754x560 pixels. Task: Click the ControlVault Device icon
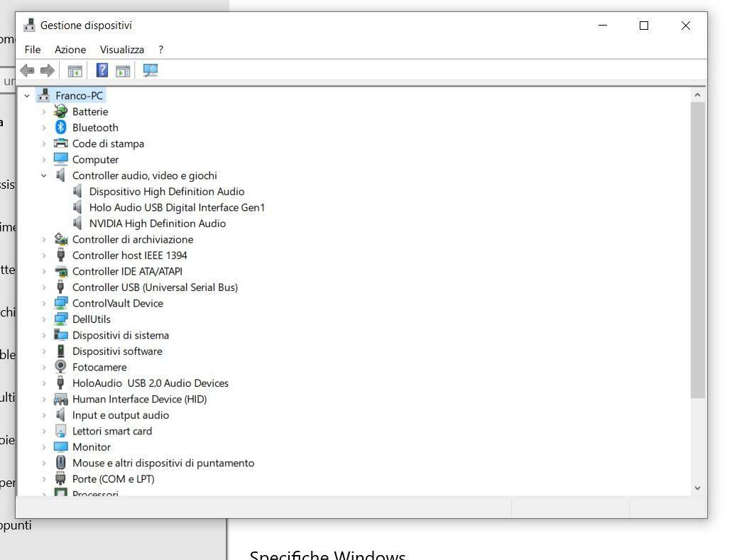(60, 303)
